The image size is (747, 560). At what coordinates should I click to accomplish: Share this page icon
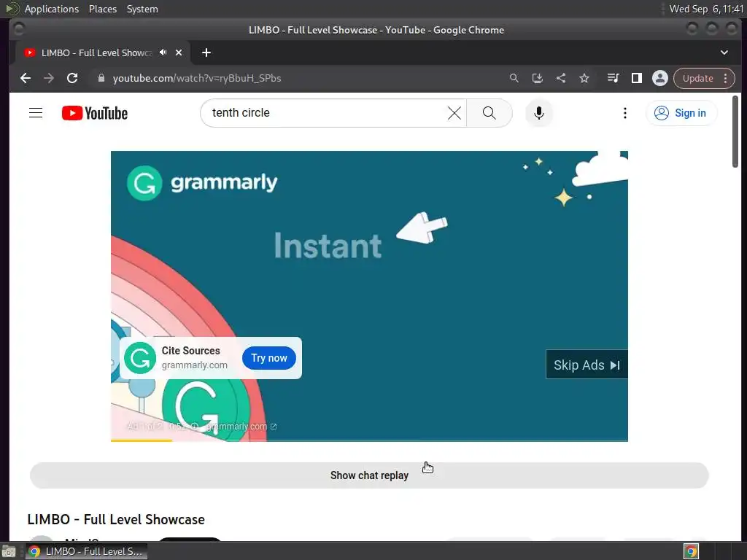[561, 78]
